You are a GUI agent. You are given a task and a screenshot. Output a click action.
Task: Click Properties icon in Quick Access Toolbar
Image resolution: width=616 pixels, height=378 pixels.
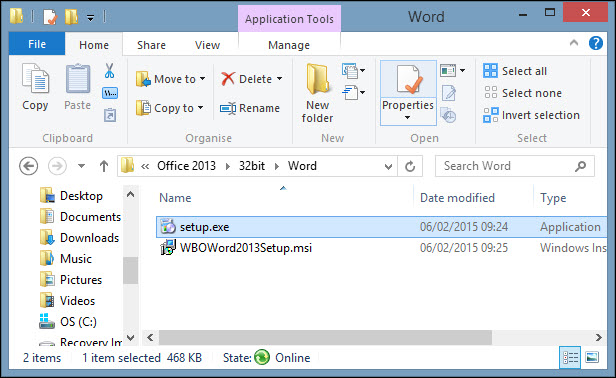coord(50,17)
